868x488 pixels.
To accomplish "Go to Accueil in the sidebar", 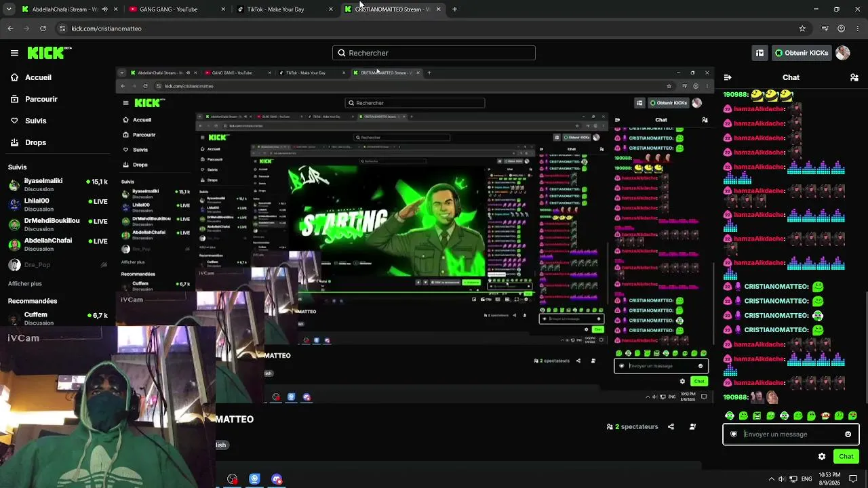I will 31,77.
